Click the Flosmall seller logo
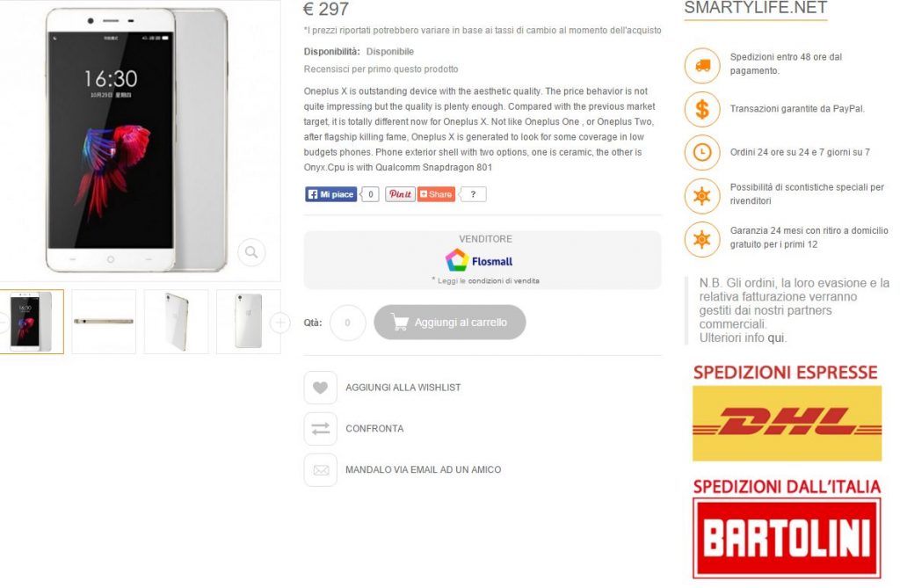 (x=479, y=261)
